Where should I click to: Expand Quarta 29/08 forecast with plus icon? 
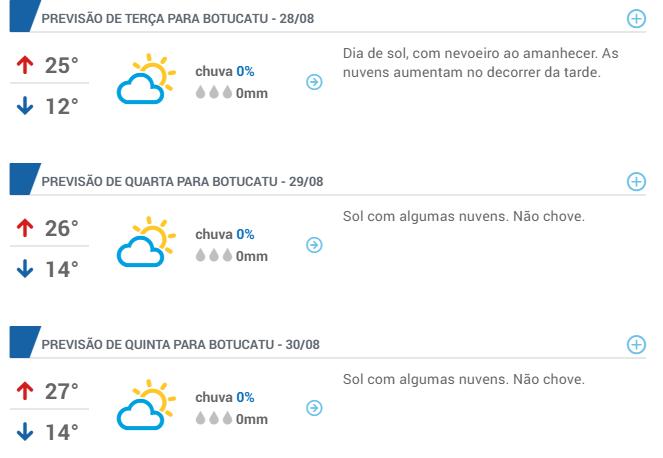click(636, 181)
